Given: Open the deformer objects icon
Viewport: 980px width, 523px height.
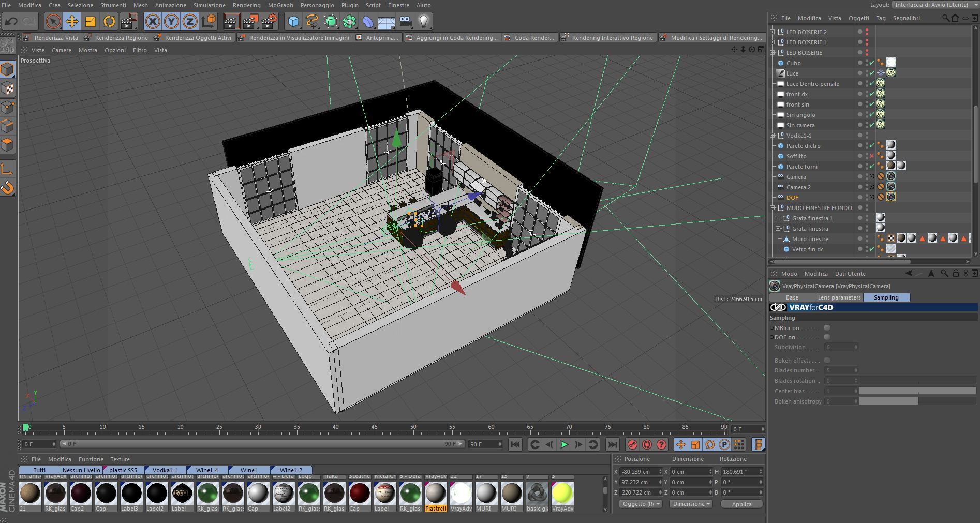Looking at the screenshot, I should click(368, 21).
